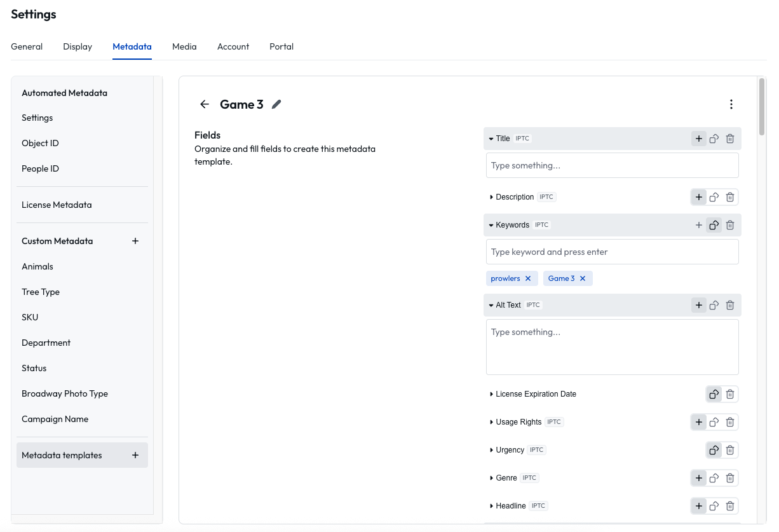Viewport: 779px width, 532px height.
Task: Remove the Game 3 keyword tag
Action: click(583, 278)
